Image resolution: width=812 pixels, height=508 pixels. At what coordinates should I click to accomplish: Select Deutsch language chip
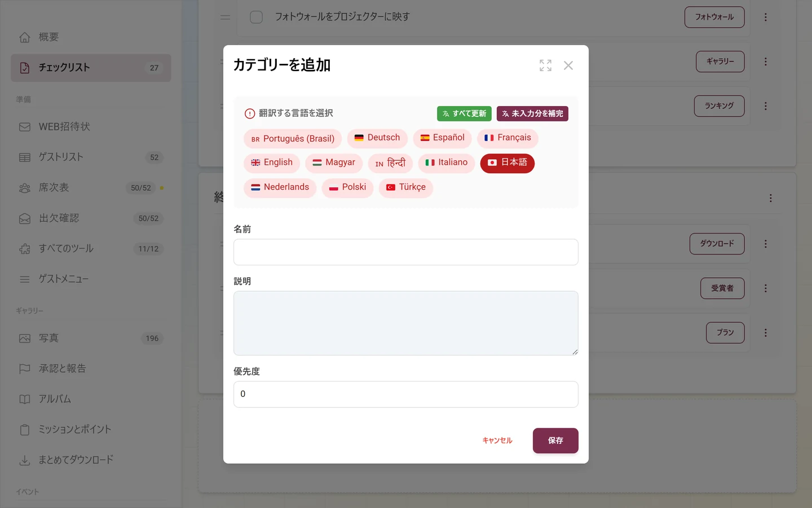click(x=377, y=138)
